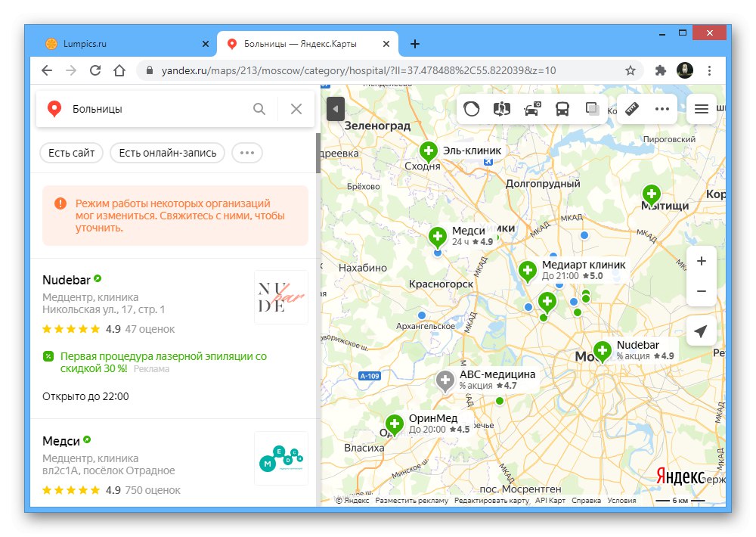Image resolution: width=756 pixels, height=537 pixels.
Task: Select the dashcam mirrors icon
Action: coord(531,109)
